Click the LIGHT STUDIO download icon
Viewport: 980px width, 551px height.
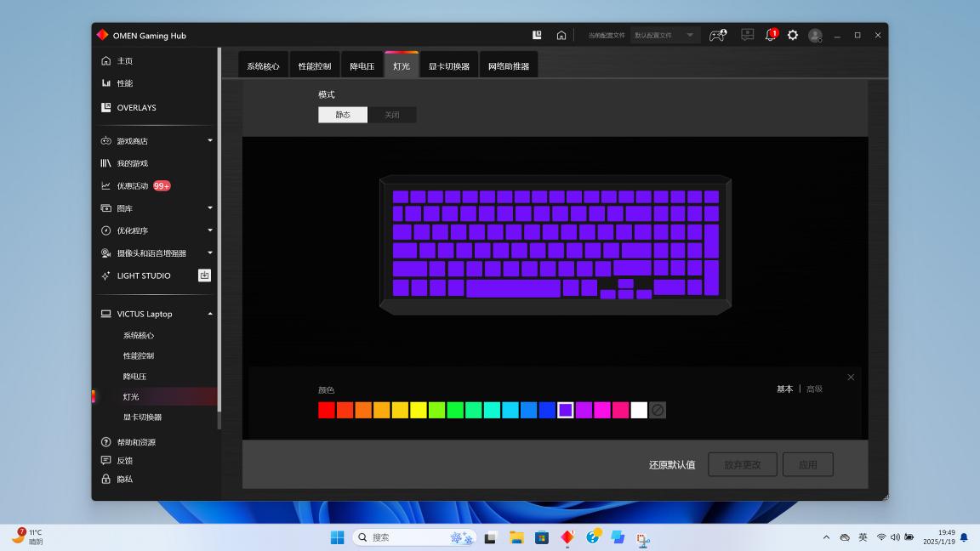204,275
